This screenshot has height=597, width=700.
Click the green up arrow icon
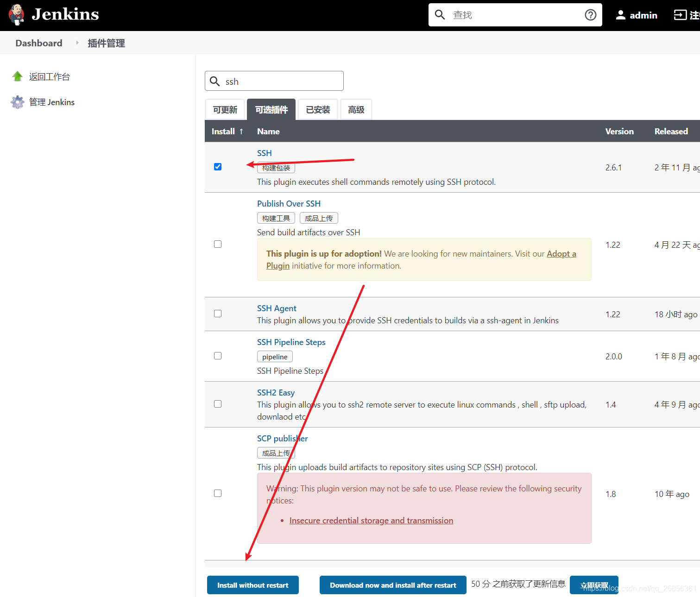(x=18, y=76)
